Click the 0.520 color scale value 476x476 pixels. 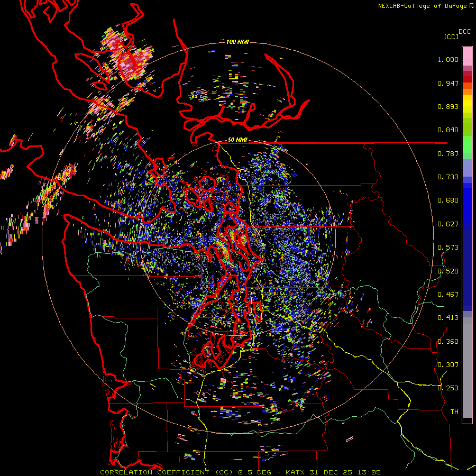point(448,271)
